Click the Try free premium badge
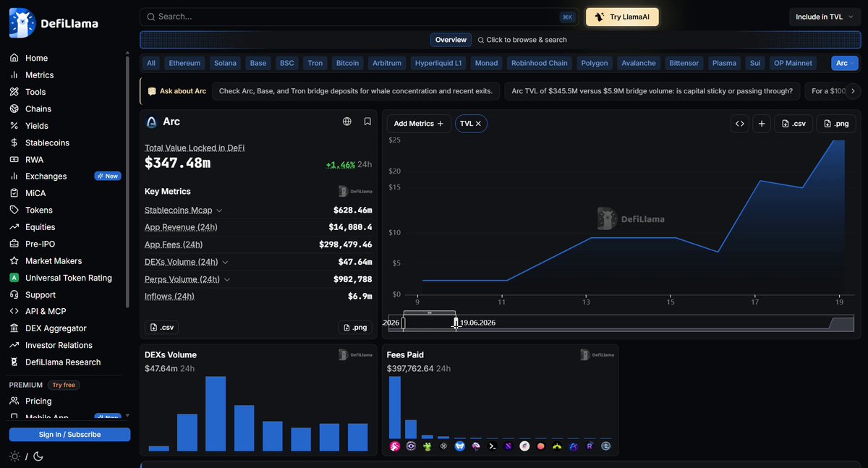This screenshot has width=868, height=468. coord(64,385)
